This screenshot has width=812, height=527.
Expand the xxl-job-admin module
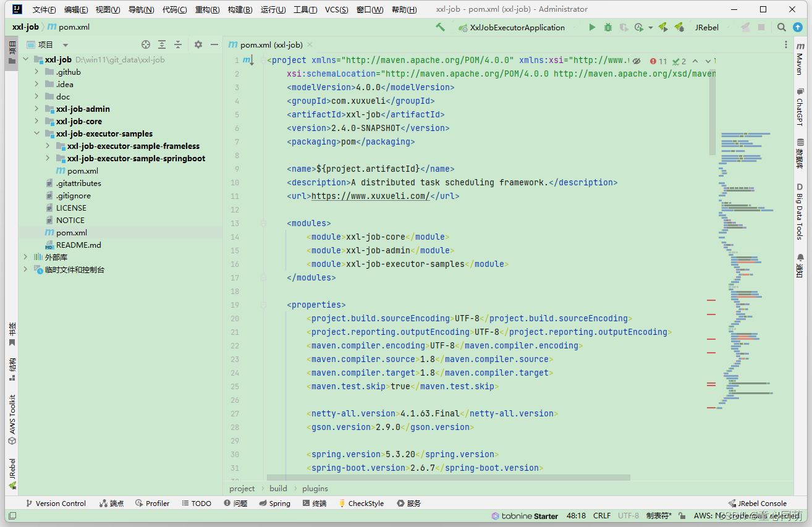tap(37, 109)
